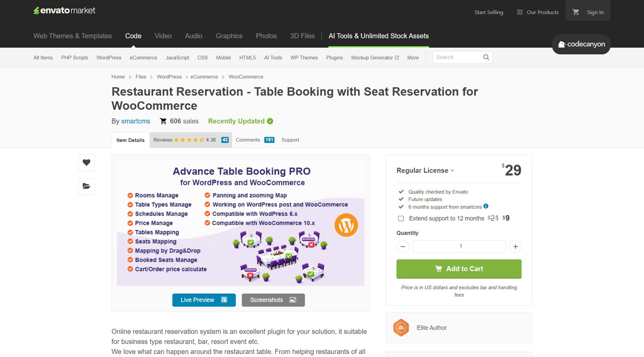The image size is (644, 357).
Task: View the Screenshots button
Action: point(273,300)
